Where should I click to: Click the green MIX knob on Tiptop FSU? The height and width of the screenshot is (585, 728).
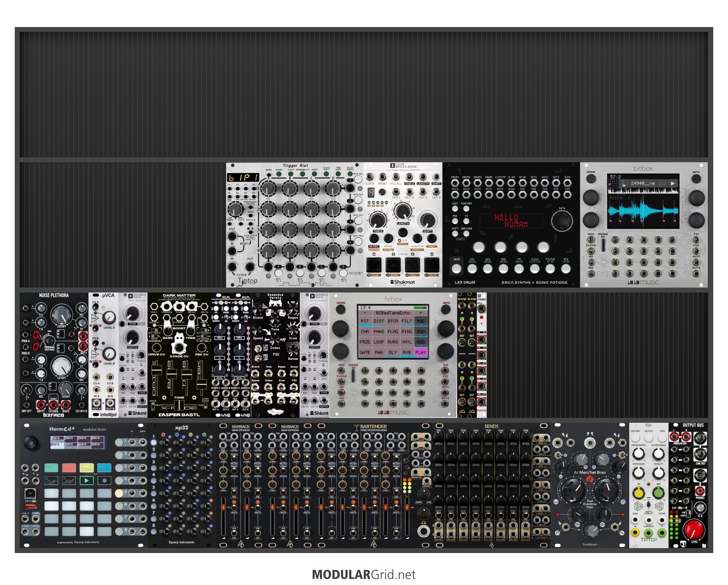[x=659, y=493]
